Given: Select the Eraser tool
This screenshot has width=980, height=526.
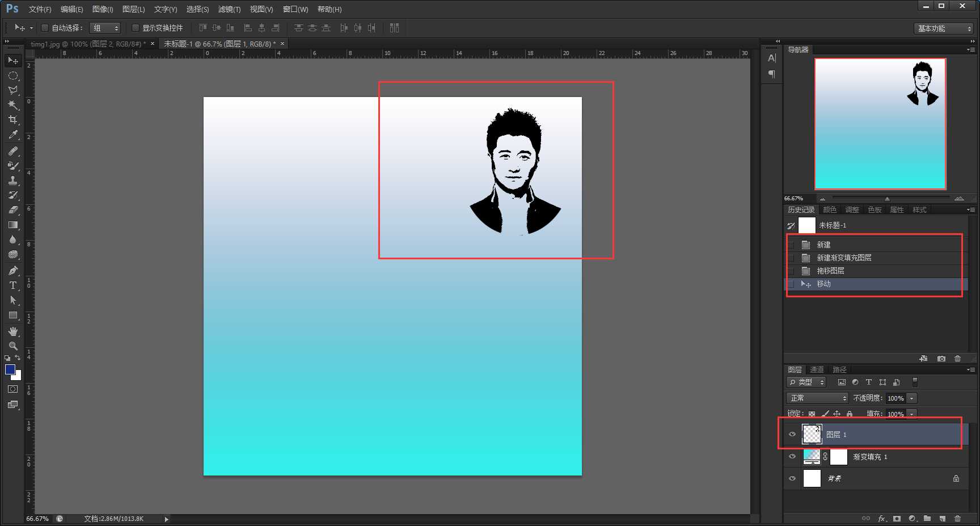Looking at the screenshot, I should tap(13, 210).
